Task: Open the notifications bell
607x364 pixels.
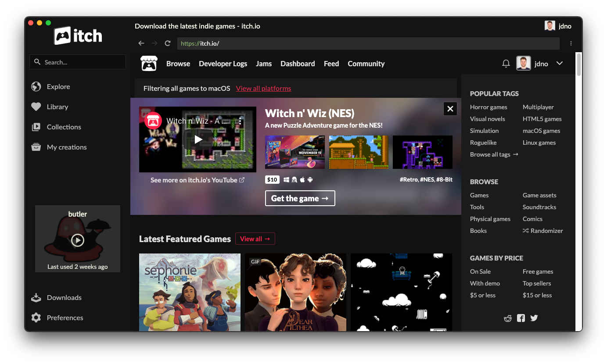Action: click(506, 64)
